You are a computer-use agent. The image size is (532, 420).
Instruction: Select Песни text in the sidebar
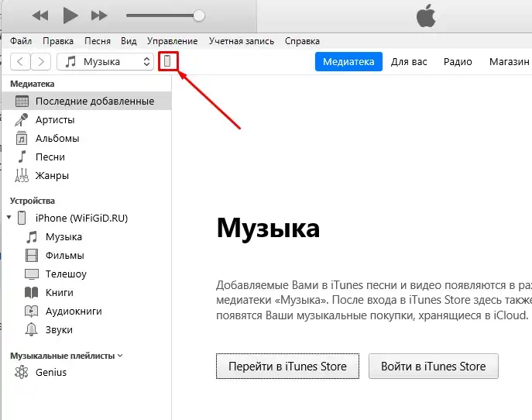point(50,157)
